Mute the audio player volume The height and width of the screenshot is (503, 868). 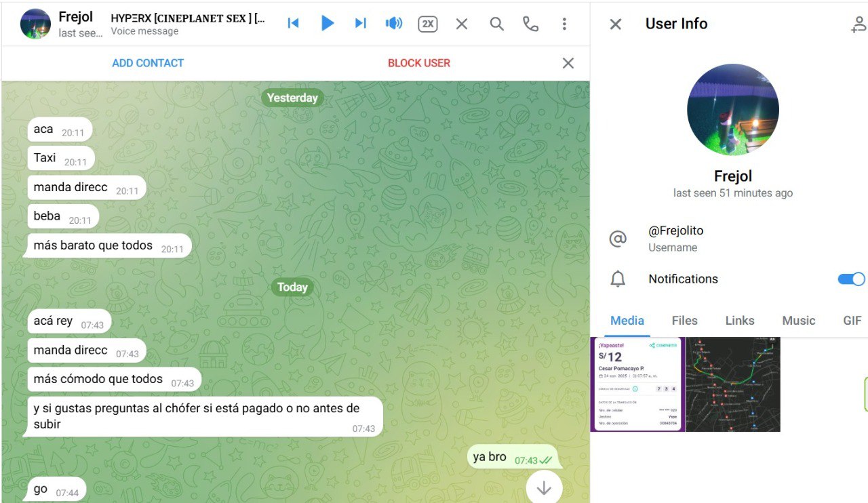(393, 24)
